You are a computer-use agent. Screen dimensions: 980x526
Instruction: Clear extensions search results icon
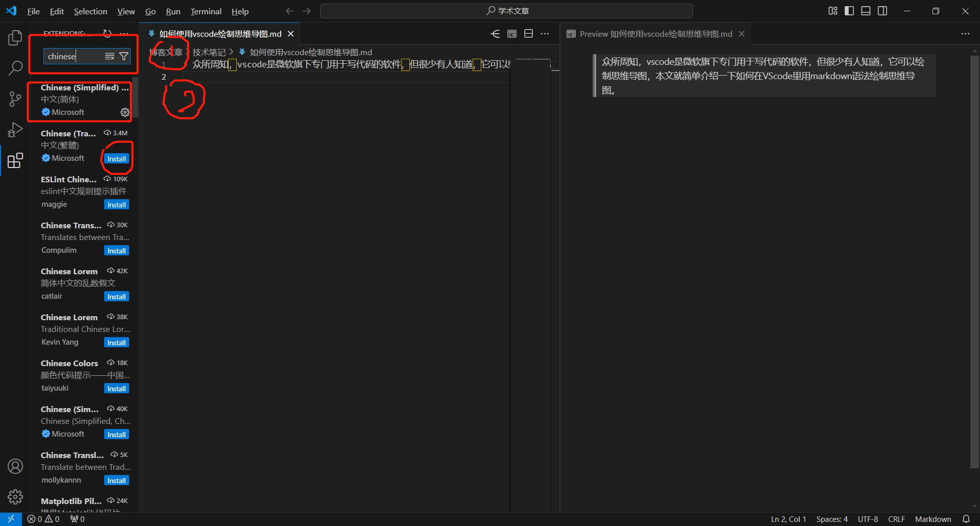pyautogui.click(x=109, y=56)
